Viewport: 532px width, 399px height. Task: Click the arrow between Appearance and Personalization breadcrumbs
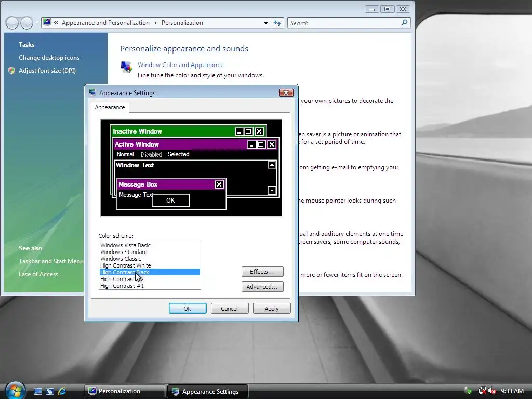coord(156,23)
